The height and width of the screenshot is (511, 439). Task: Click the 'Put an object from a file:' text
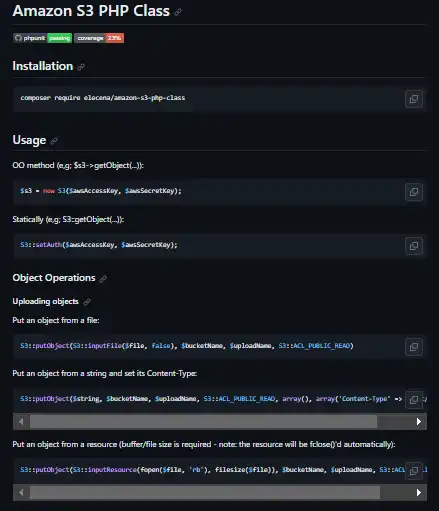pyautogui.click(x=56, y=320)
